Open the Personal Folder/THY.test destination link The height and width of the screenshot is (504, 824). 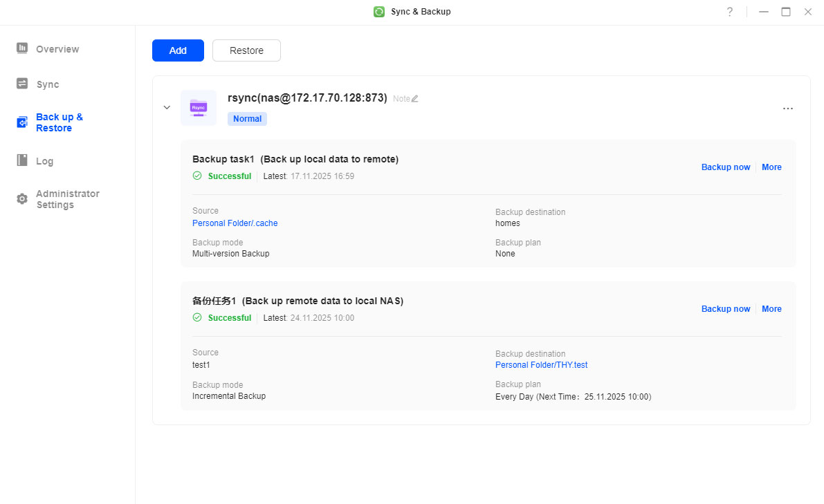coord(541,364)
